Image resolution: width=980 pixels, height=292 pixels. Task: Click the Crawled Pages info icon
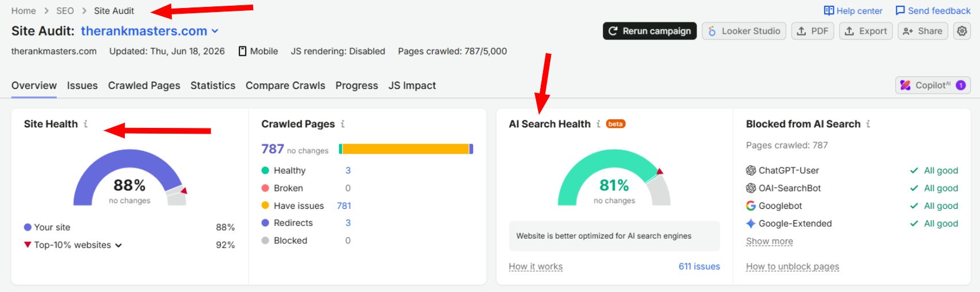point(343,124)
